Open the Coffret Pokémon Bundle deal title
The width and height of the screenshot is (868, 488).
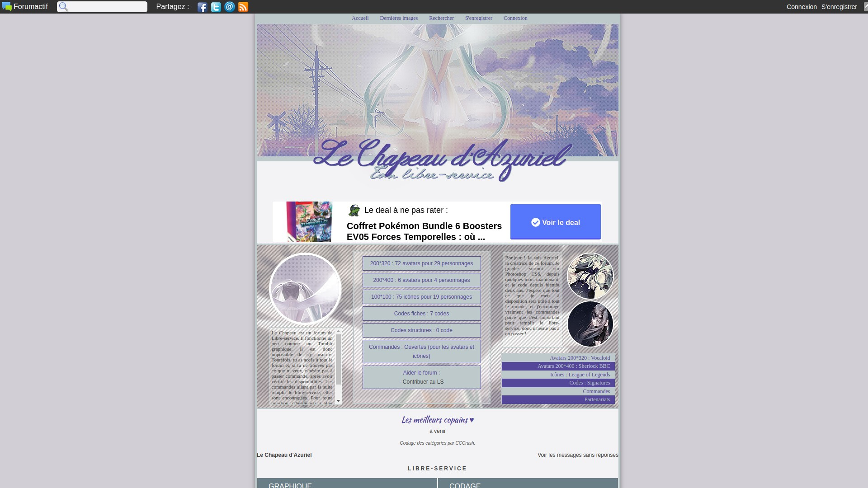tap(424, 231)
